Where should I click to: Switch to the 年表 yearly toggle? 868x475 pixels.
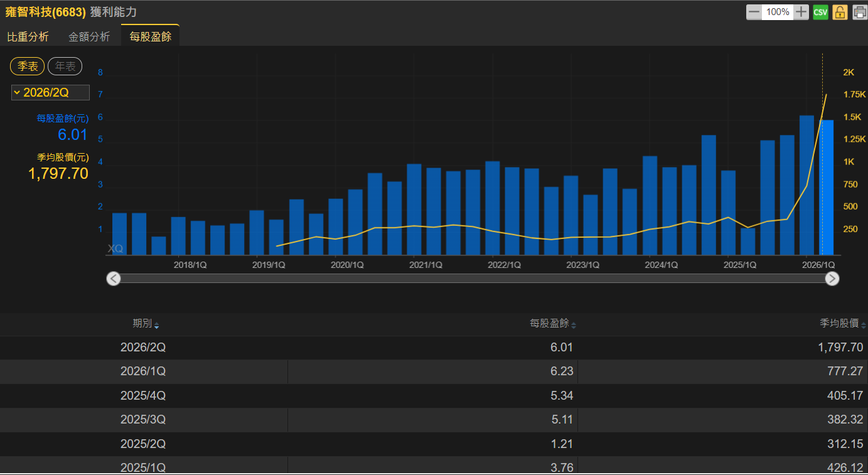[65, 66]
